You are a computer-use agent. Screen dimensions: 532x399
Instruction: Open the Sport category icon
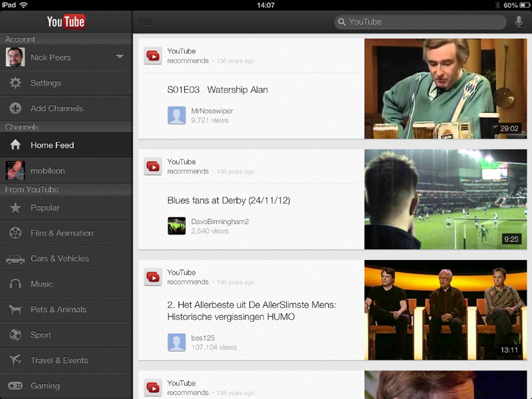click(15, 335)
